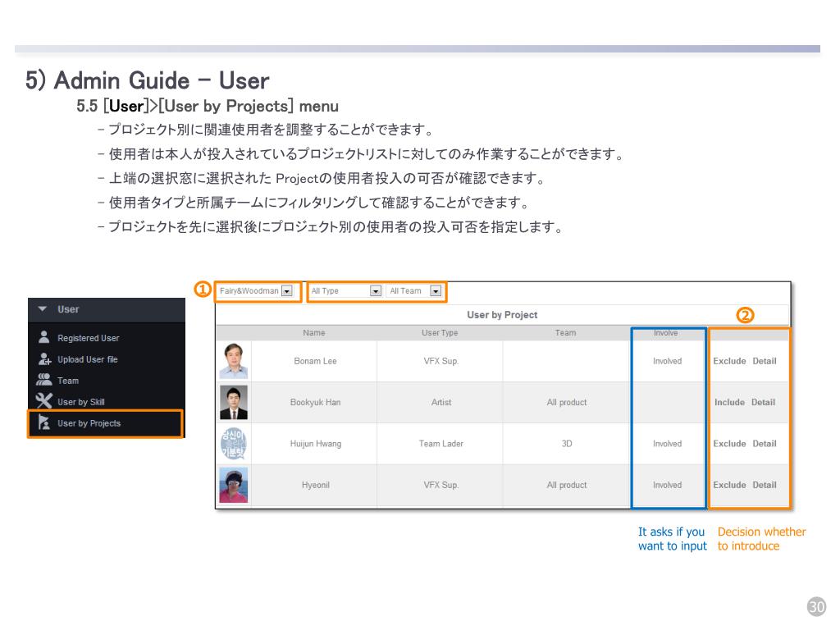
Task: Click Hyeonil's All product team cell
Action: click(567, 485)
